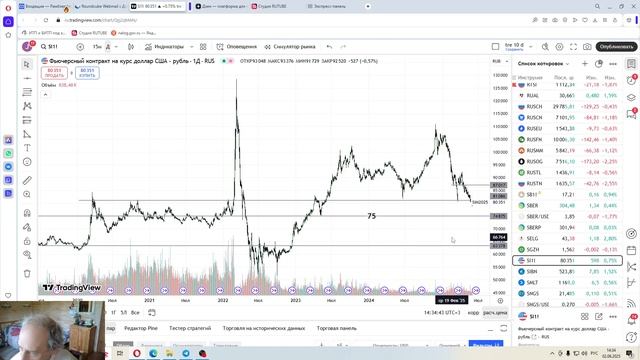
Task: Click the Опубликовать publish button
Action: (x=616, y=47)
